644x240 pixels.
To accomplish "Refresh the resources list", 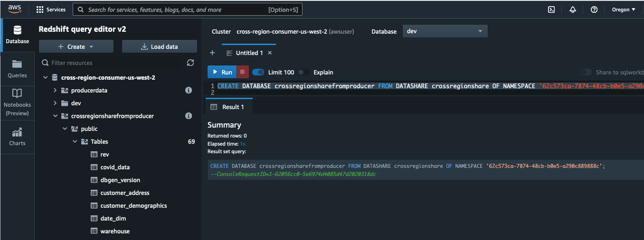I will point(190,63).
